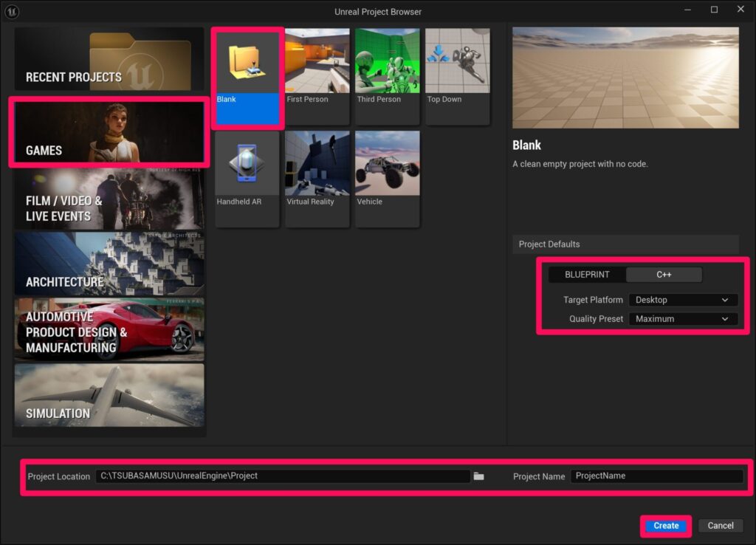The height and width of the screenshot is (545, 756).
Task: Choose the First Person template
Action: (x=317, y=76)
